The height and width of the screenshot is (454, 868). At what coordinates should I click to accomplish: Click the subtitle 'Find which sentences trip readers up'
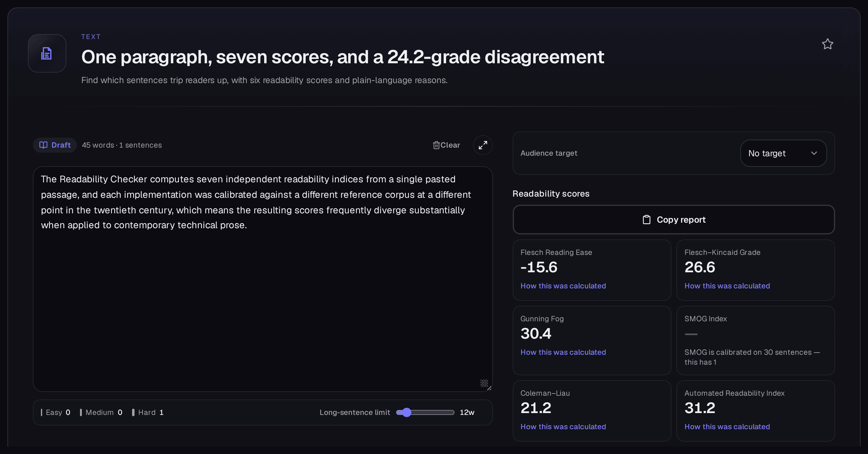(264, 80)
